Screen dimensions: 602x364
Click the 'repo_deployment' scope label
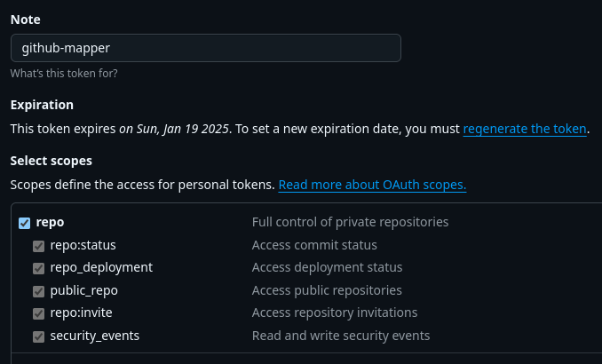tap(101, 267)
